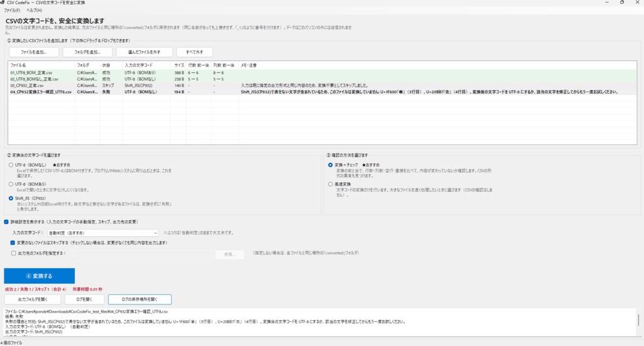
Task: Sort by the フォルダ column header
Action: pyautogui.click(x=87, y=65)
